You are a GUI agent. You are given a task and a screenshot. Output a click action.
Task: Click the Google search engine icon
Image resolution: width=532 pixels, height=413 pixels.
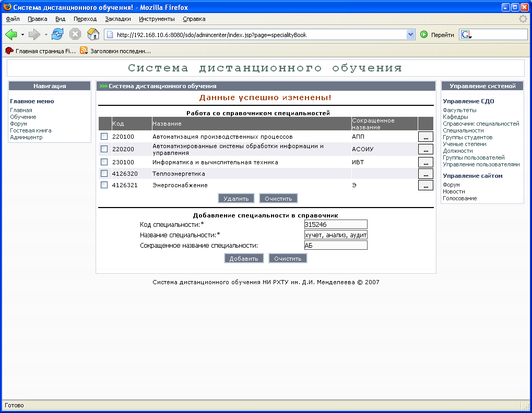tap(466, 34)
